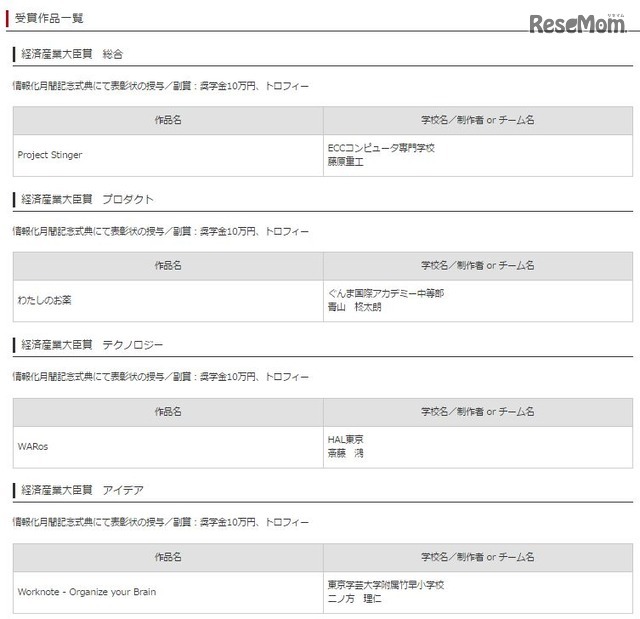The height and width of the screenshot is (619, 640).
Task: Click the HAL東京 school entry
Action: 345,439
